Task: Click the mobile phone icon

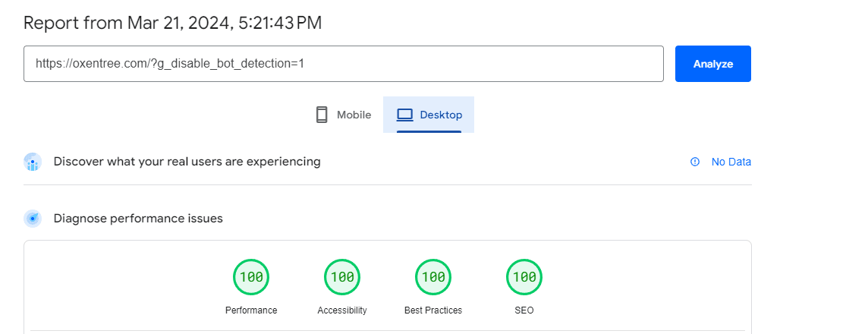Action: [x=322, y=115]
